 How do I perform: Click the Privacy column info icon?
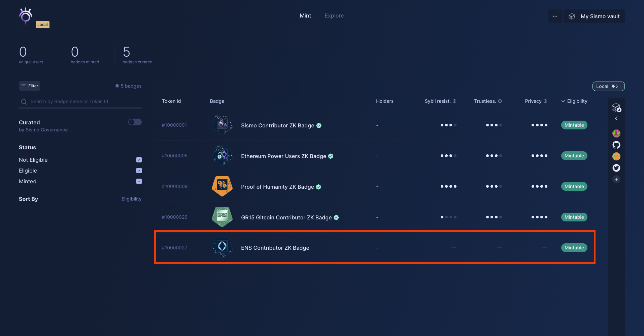coord(545,101)
